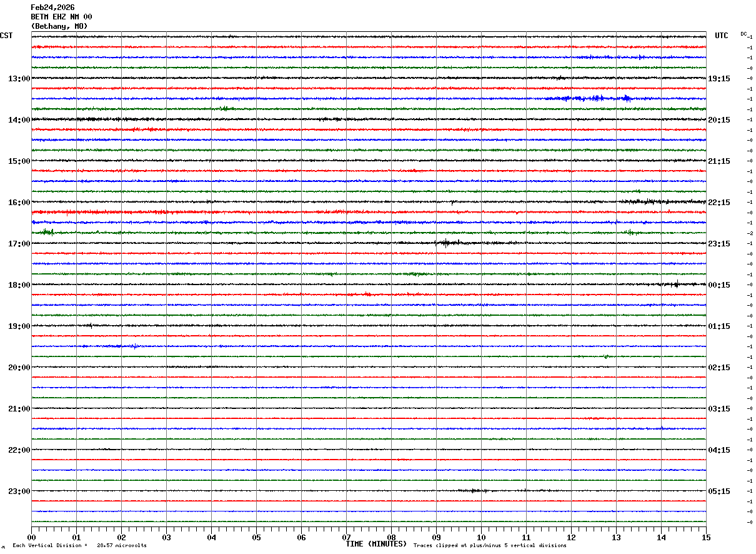Viewport: 756px width, 554px height.
Task: Select the 13:00 CST time label
Action: click(x=19, y=79)
